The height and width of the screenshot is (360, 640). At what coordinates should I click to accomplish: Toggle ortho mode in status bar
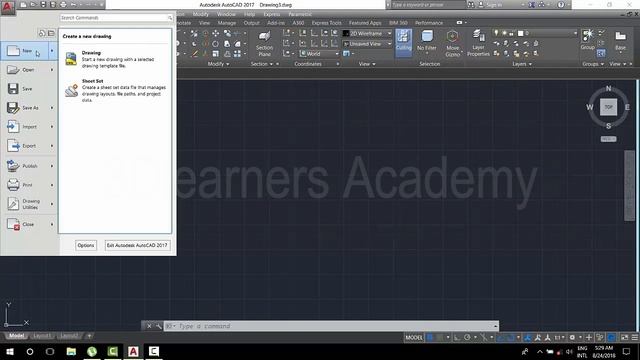pyautogui.click(x=457, y=338)
